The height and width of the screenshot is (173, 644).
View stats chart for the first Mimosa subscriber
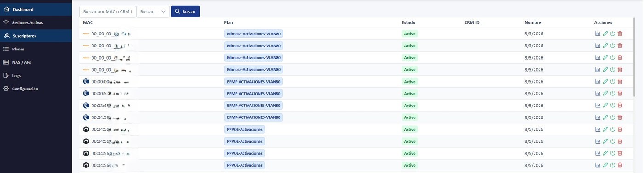click(598, 33)
